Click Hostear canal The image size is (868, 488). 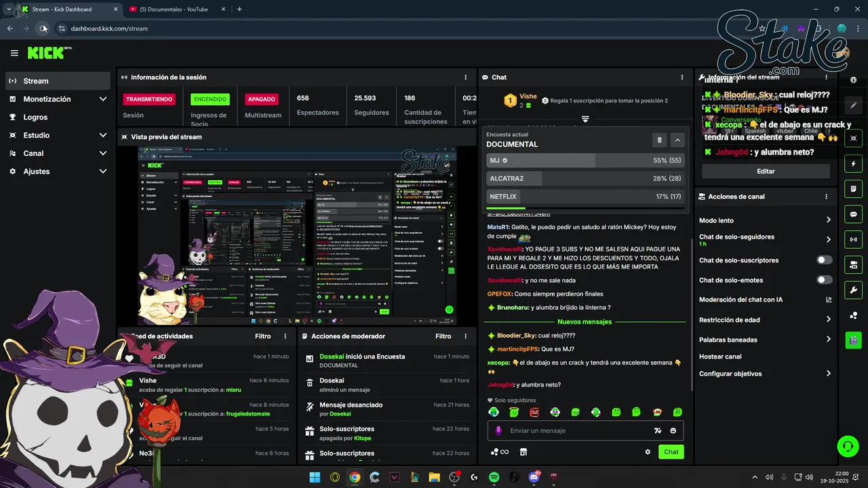pos(720,357)
